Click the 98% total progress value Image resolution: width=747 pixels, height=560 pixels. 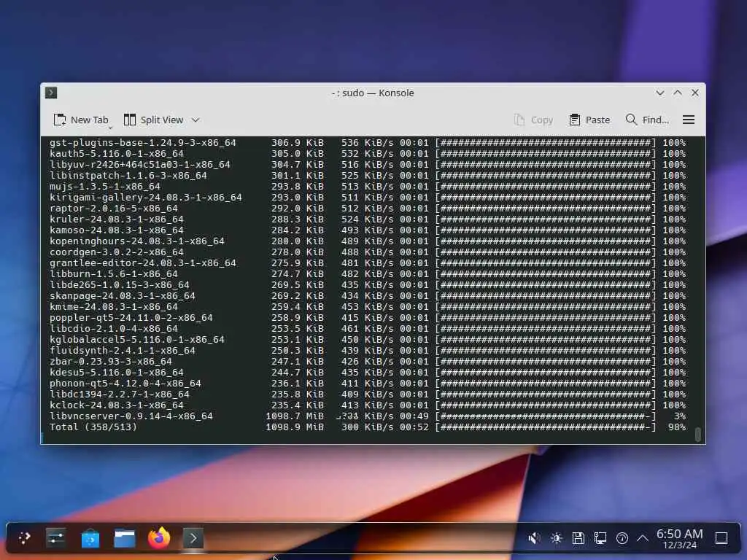(676, 427)
